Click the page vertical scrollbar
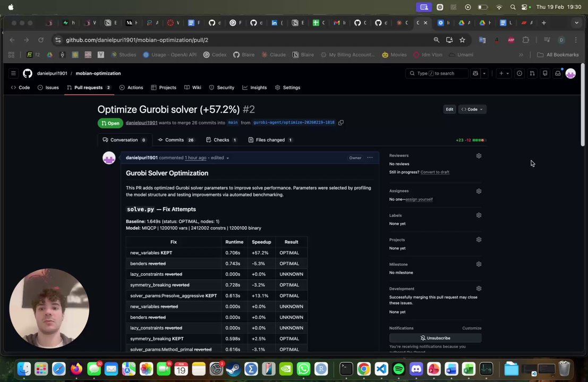 coord(582,105)
